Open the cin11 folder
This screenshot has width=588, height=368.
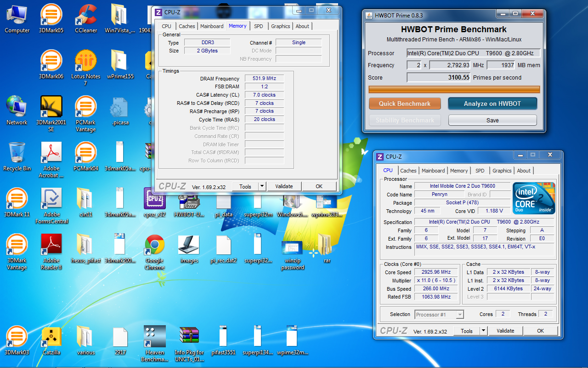point(85,202)
